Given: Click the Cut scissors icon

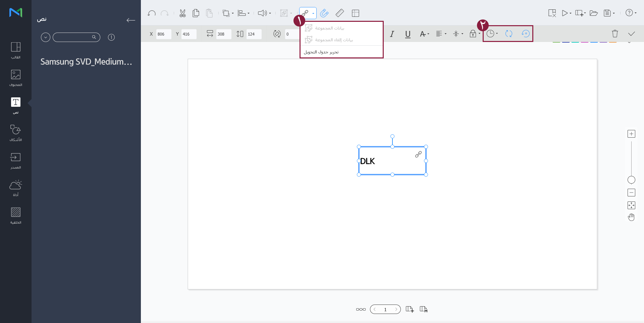Looking at the screenshot, I should (x=182, y=13).
